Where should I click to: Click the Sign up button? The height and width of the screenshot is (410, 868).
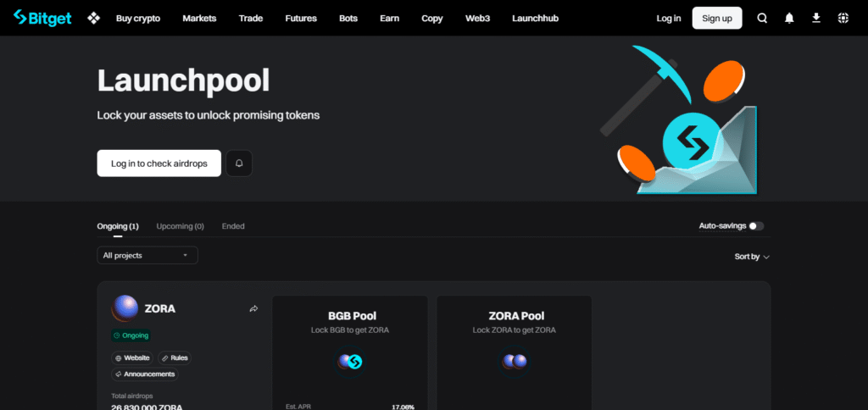717,19
